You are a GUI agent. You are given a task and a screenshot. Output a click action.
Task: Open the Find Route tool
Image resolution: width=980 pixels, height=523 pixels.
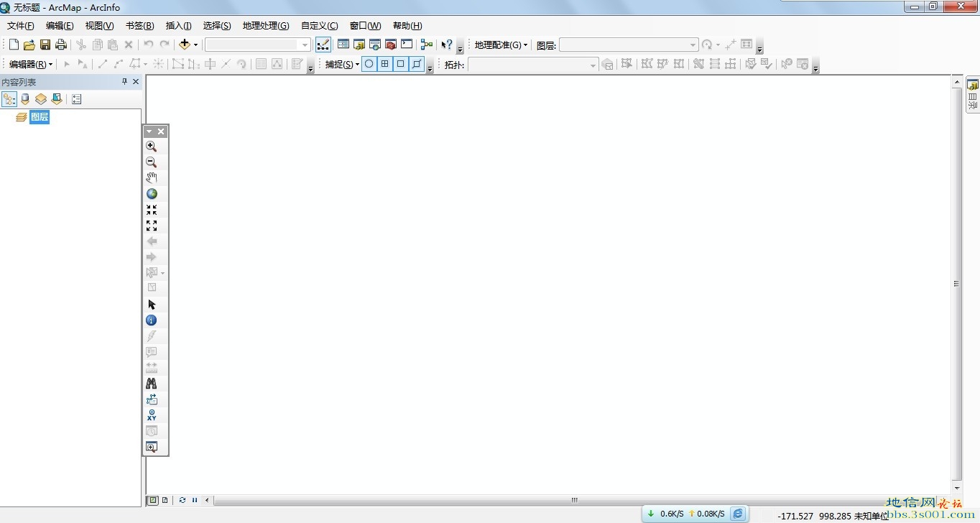152,399
